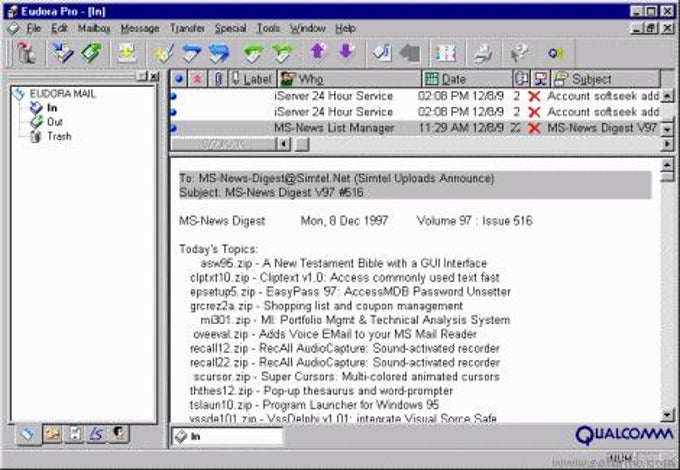Sort by the blue dot Status column

[x=179, y=79]
